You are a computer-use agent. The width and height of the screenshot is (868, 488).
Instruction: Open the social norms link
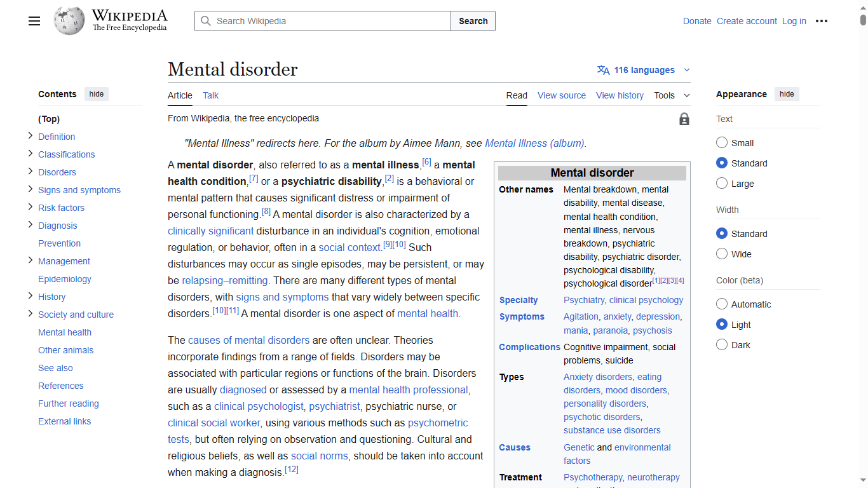point(321,456)
